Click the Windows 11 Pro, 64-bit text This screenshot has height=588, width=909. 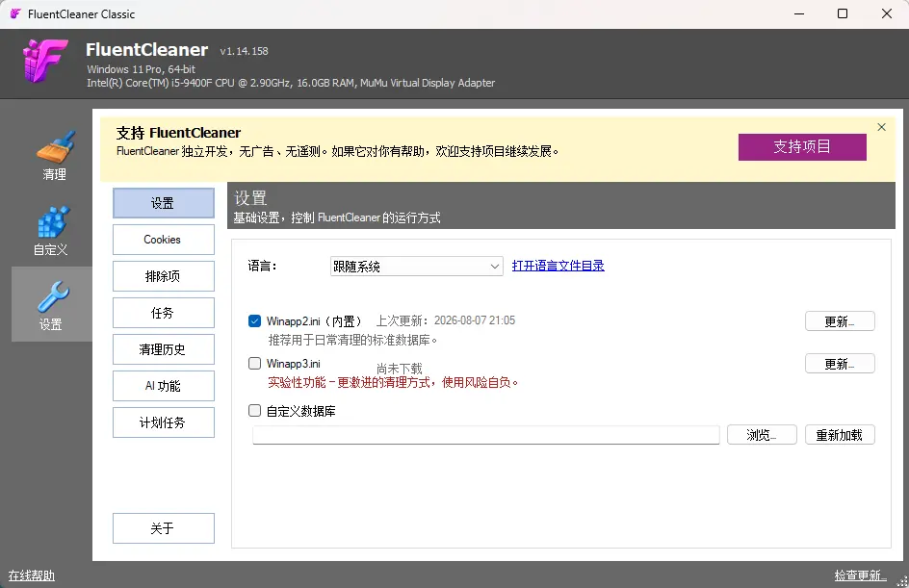point(141,69)
